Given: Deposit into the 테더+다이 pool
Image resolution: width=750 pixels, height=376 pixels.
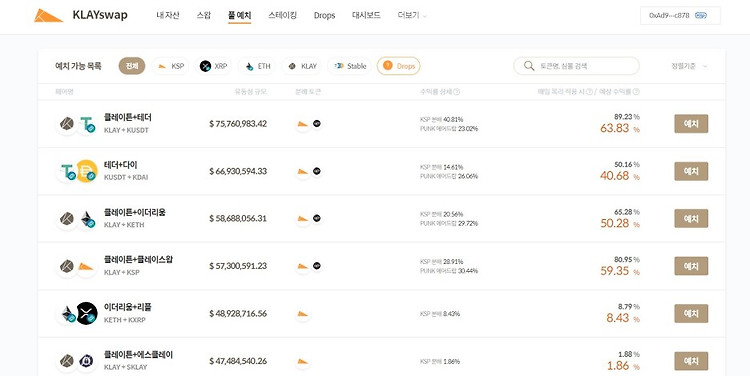Looking at the screenshot, I should [x=691, y=171].
